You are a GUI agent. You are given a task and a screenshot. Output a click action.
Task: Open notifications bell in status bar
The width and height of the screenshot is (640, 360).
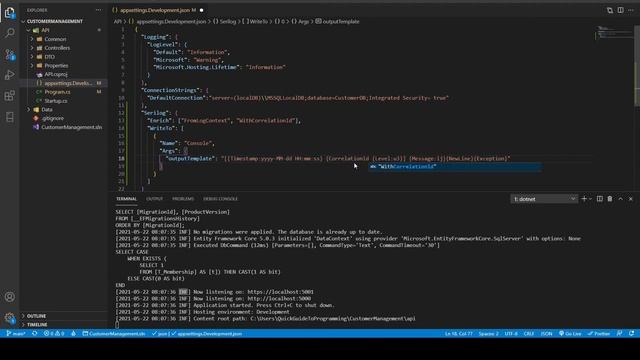(x=631, y=333)
